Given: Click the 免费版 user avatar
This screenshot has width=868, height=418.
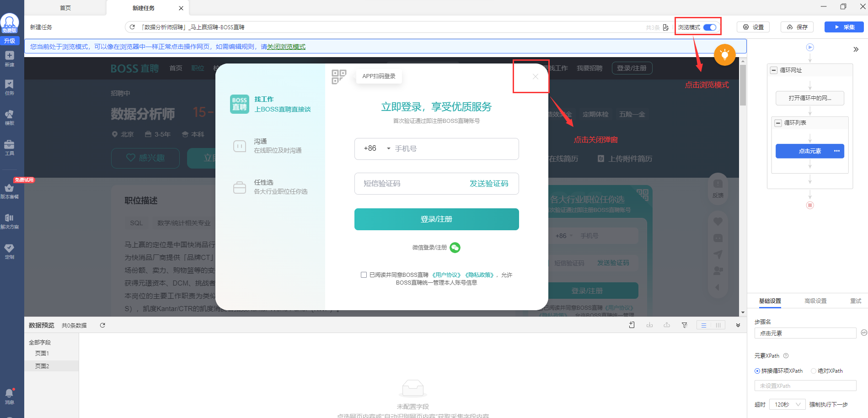Looking at the screenshot, I should (x=10, y=23).
